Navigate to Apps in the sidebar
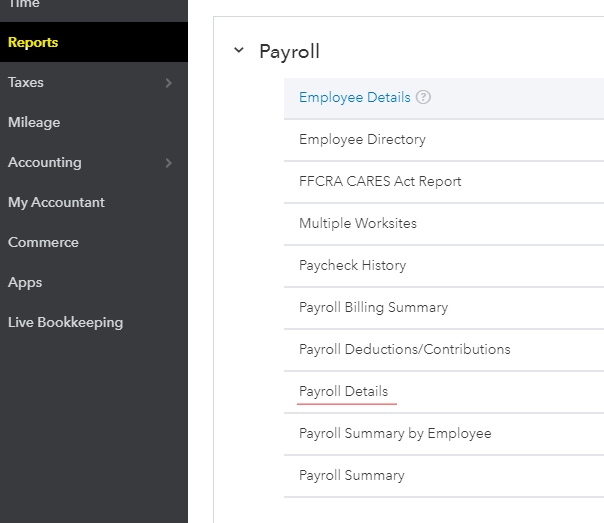 pyautogui.click(x=25, y=282)
